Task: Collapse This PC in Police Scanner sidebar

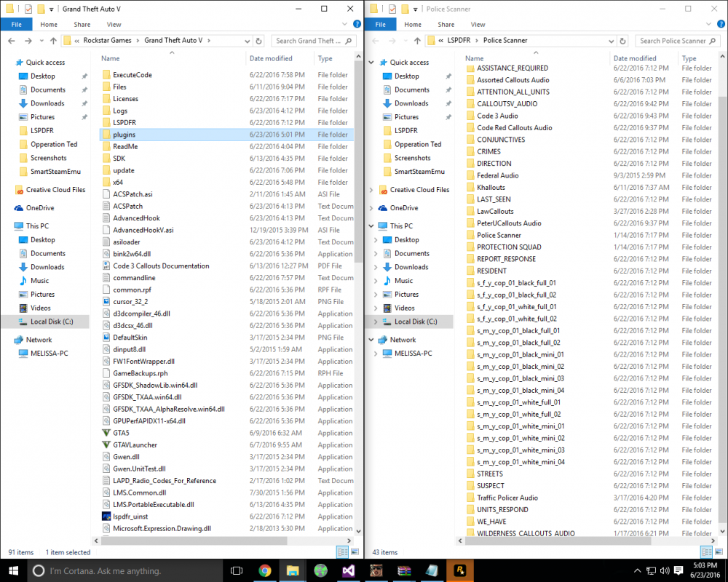Action: (x=371, y=226)
